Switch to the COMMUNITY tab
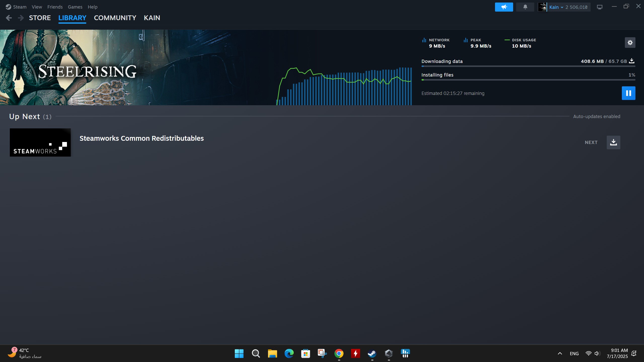The height and width of the screenshot is (362, 644). [115, 18]
